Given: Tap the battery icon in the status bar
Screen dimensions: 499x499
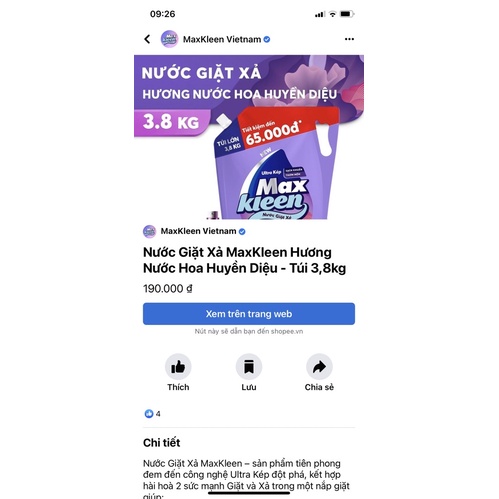Looking at the screenshot, I should tap(347, 14).
